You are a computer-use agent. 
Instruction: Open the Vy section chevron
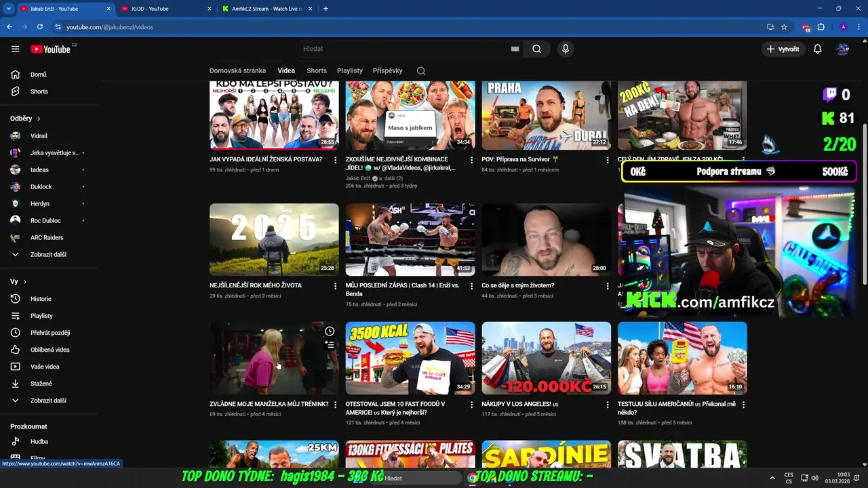click(24, 282)
